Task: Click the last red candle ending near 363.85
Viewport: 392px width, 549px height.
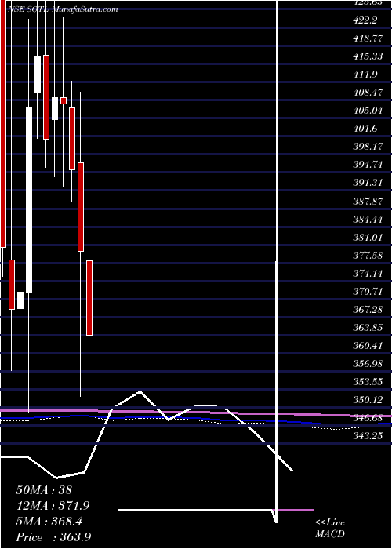Action: (x=89, y=298)
